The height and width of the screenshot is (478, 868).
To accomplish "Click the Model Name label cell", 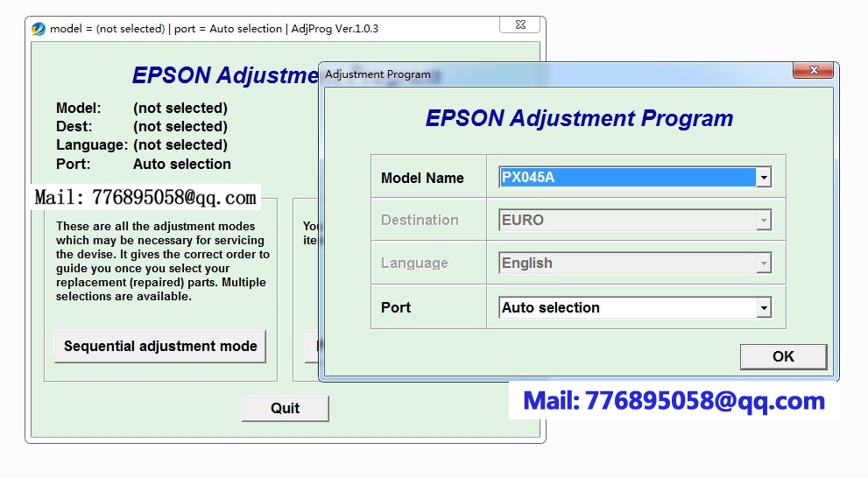I will pos(428,178).
